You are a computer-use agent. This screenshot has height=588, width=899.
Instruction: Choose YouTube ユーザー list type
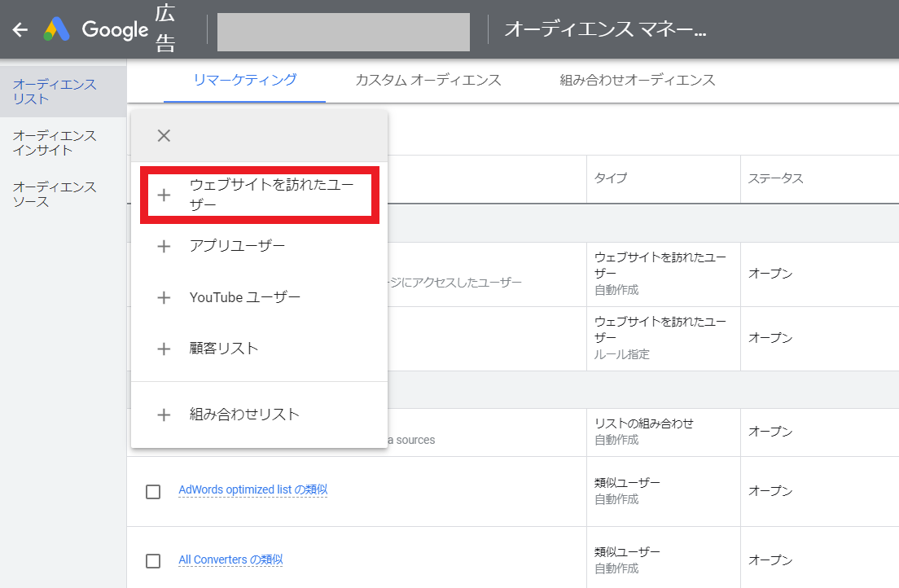(x=260, y=298)
